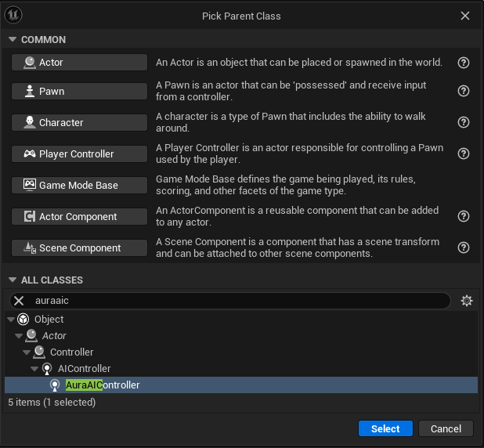The height and width of the screenshot is (448, 484).
Task: Collapse the AIController tree node
Action: pyautogui.click(x=34, y=369)
